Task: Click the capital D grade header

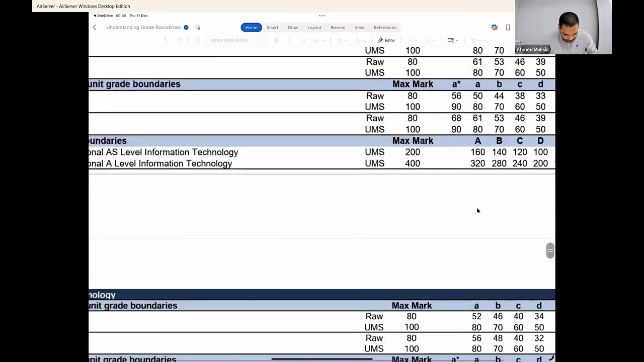Action: (x=540, y=141)
